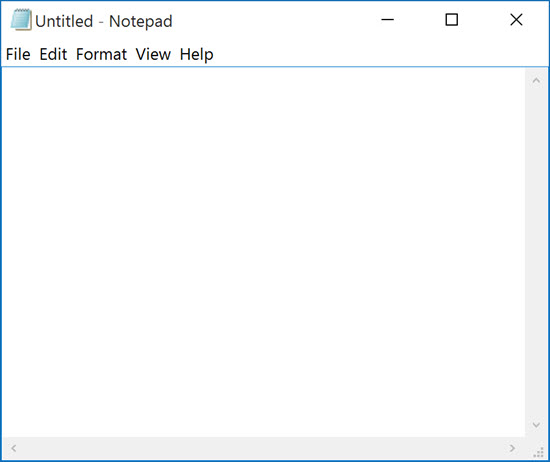Click the vertical scrollbar down arrow

[x=536, y=425]
